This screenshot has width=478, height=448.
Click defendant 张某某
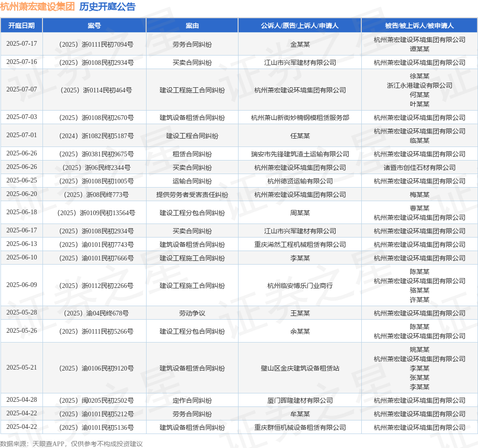coord(420,378)
